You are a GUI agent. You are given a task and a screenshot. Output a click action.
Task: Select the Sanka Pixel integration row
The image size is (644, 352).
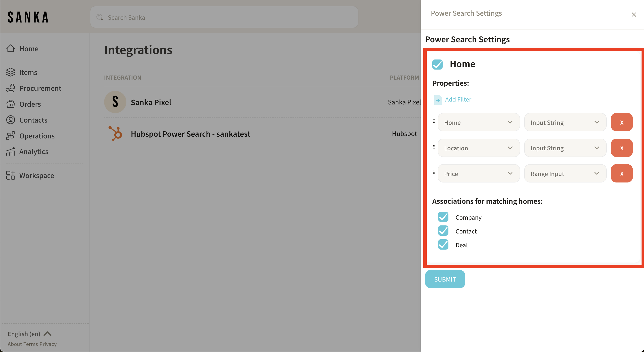(151, 102)
